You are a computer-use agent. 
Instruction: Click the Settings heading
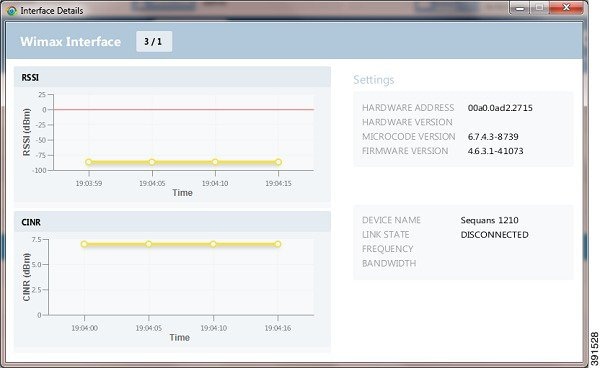tap(373, 80)
